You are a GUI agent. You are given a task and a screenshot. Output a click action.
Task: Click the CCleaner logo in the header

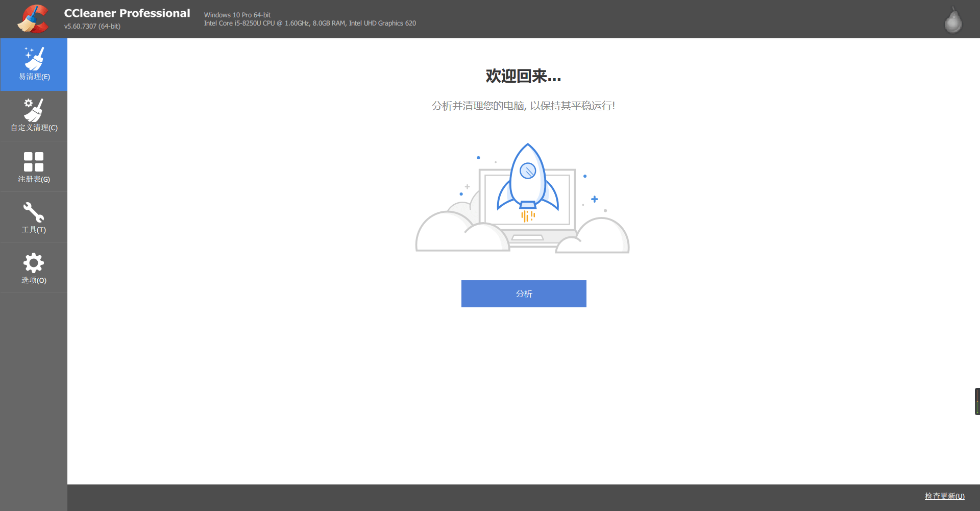33,19
